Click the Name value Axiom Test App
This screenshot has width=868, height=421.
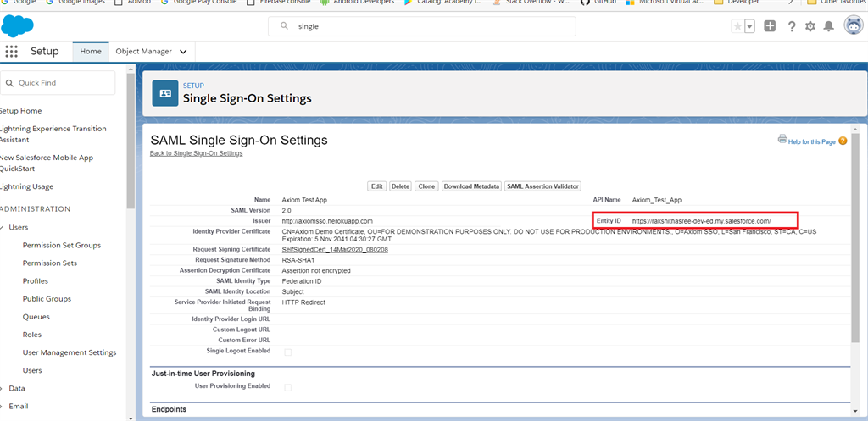pyautogui.click(x=303, y=200)
